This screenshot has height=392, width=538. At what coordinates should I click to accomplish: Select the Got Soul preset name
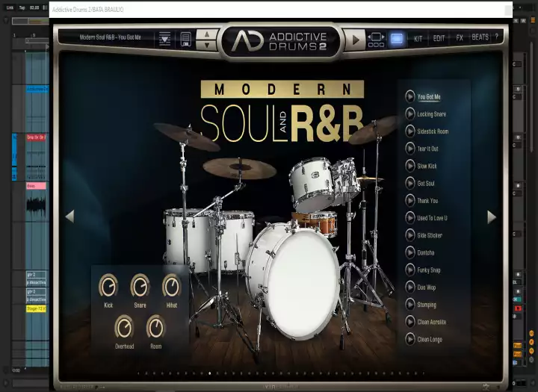coord(426,184)
